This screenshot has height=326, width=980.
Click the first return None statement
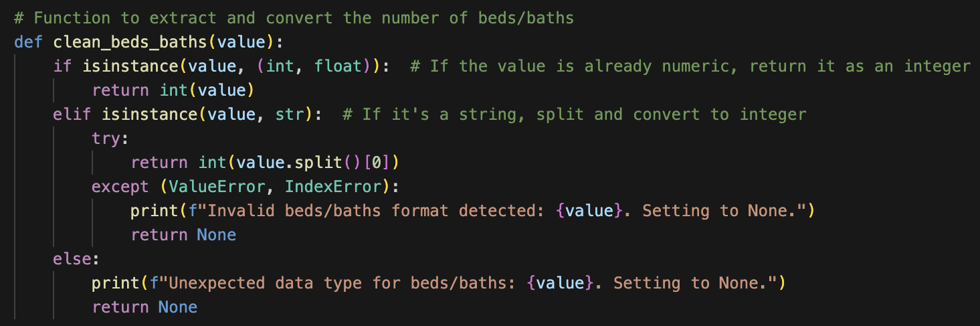pos(183,235)
